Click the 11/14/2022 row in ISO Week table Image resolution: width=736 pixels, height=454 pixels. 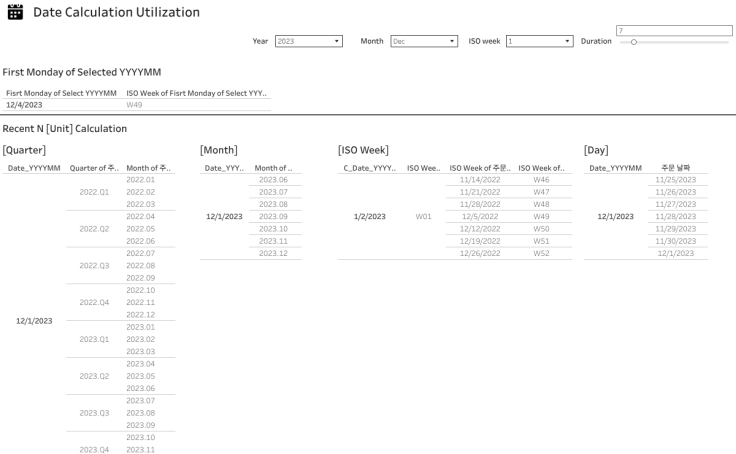tap(480, 179)
